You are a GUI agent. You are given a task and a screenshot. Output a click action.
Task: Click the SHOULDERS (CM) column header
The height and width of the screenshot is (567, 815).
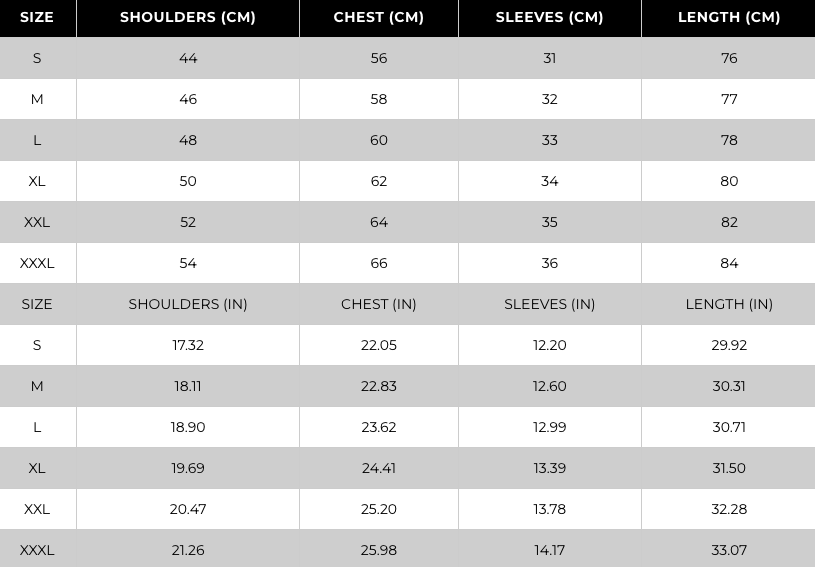[188, 17]
